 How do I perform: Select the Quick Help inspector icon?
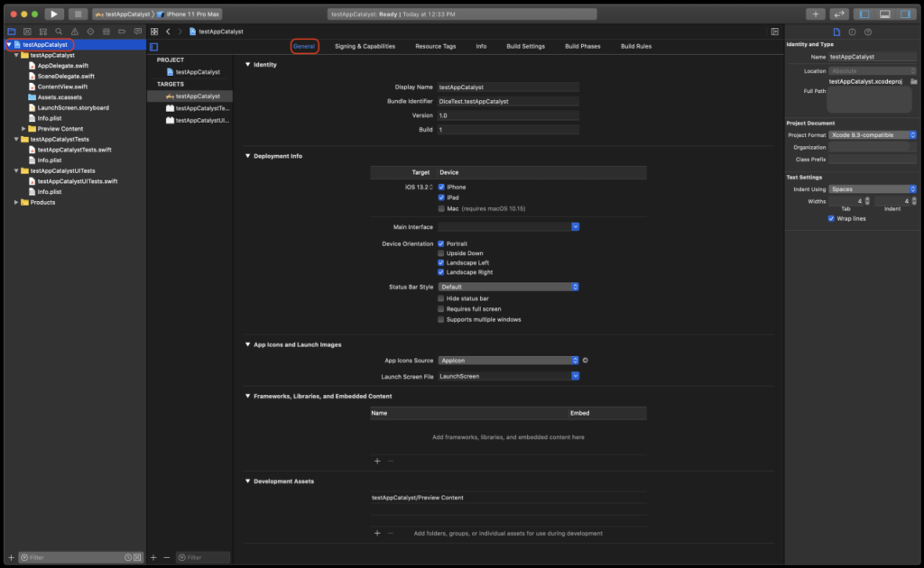[868, 32]
